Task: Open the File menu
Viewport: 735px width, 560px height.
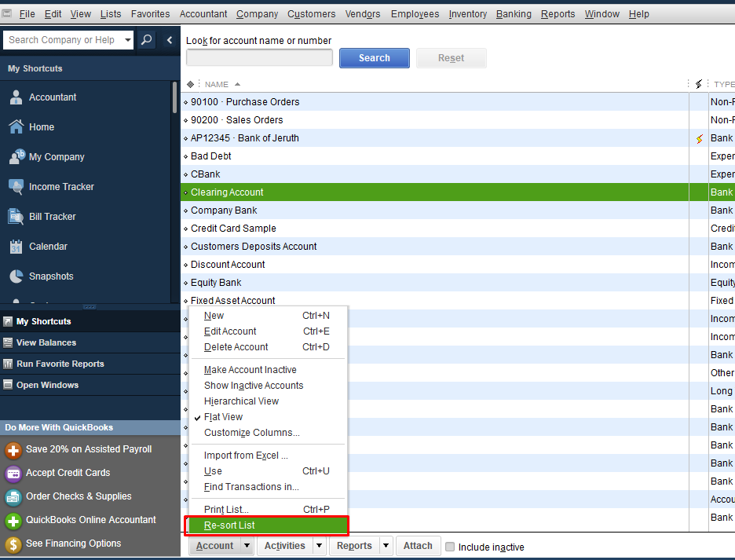Action: pyautogui.click(x=27, y=14)
